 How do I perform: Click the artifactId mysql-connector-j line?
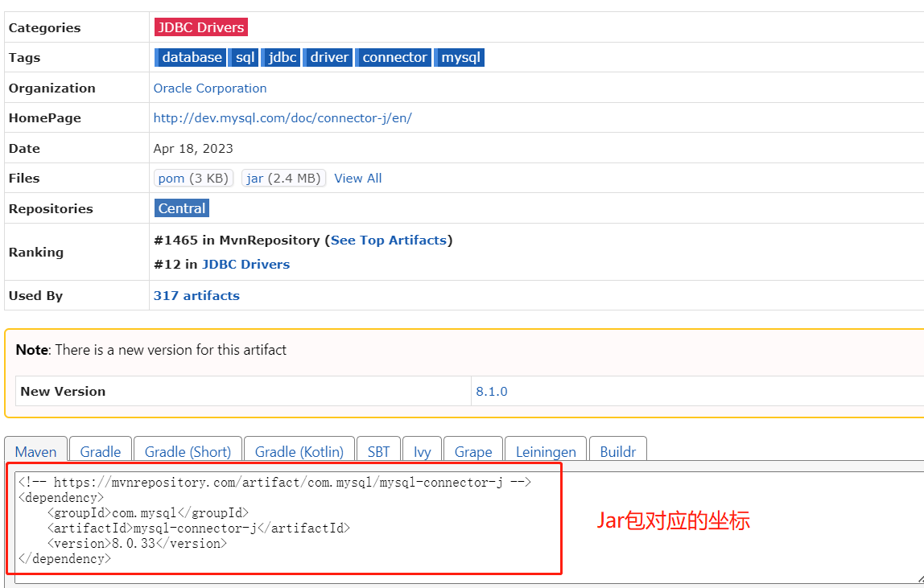[x=199, y=528]
